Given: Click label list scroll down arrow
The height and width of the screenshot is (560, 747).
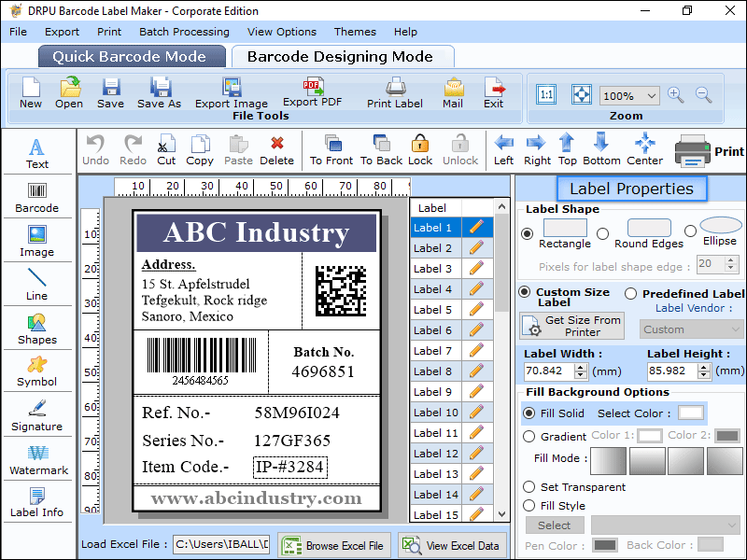Looking at the screenshot, I should click(501, 514).
